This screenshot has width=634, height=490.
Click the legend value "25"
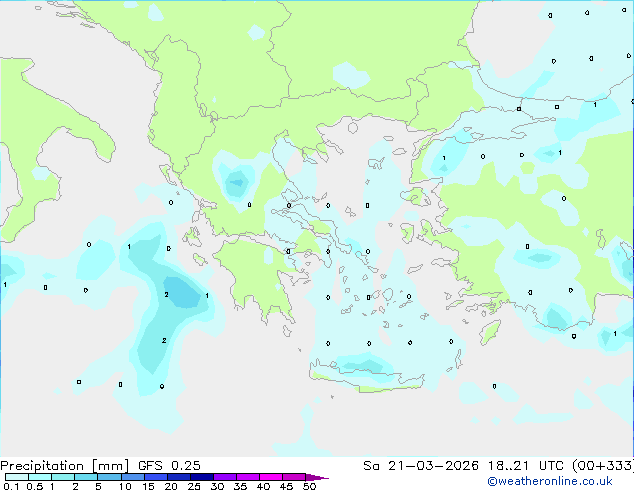click(x=194, y=486)
